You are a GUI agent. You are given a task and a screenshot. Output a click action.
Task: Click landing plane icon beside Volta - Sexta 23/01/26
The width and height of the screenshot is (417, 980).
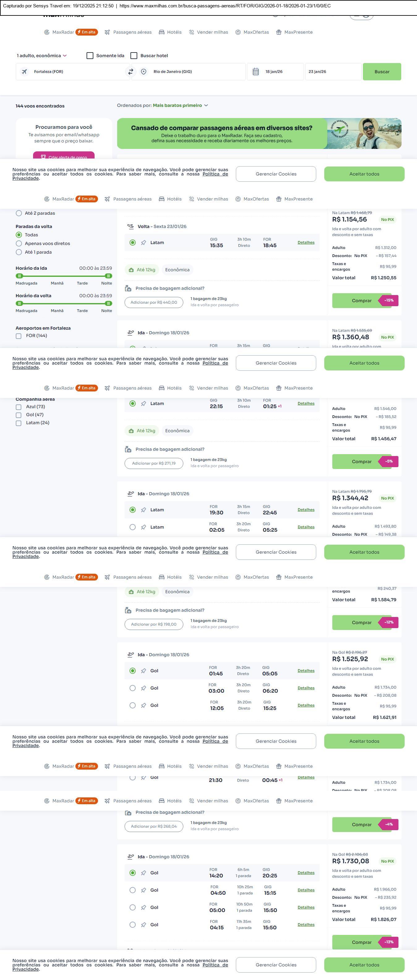point(130,226)
